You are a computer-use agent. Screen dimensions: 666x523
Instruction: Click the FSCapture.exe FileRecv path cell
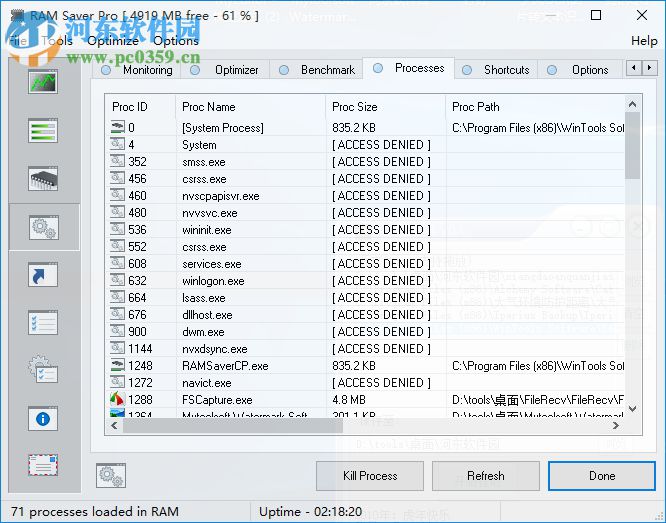[538, 400]
